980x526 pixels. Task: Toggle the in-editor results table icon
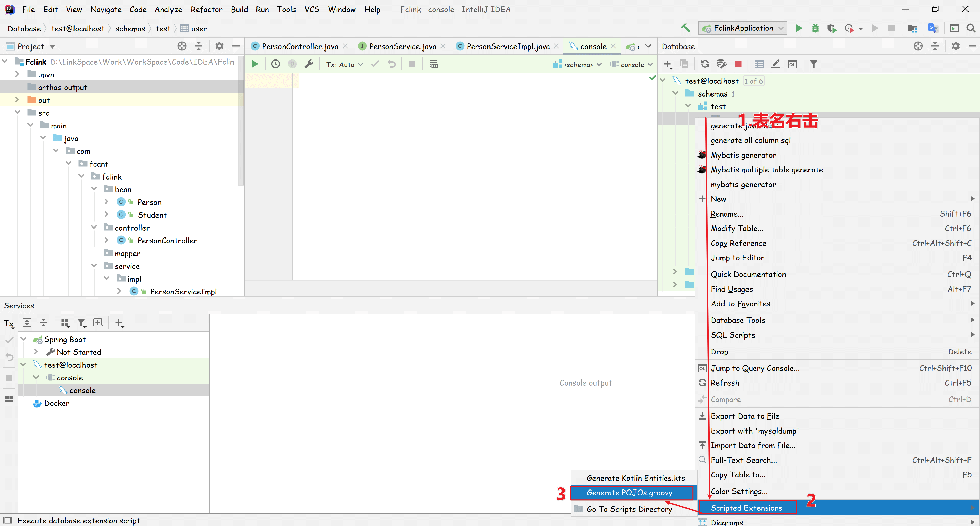pyautogui.click(x=433, y=64)
